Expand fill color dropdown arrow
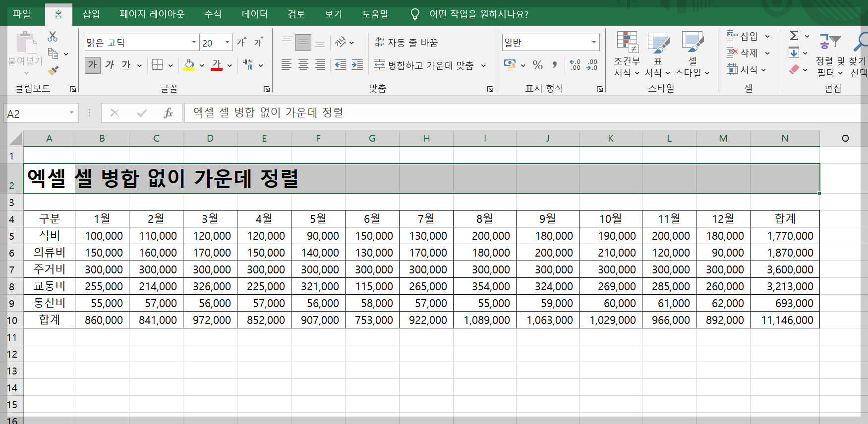 pyautogui.click(x=202, y=65)
